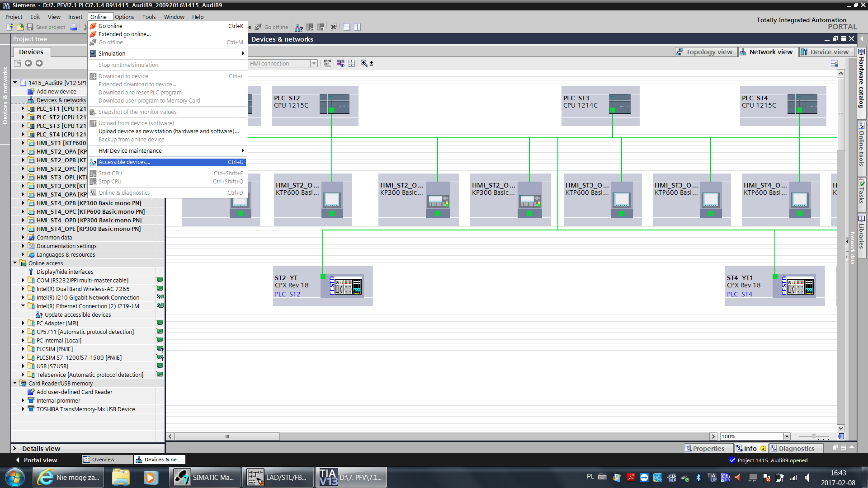Viewport: 868px width, 488px height.
Task: Click the PLC_ST2 link under ST2 YT
Action: coord(288,294)
